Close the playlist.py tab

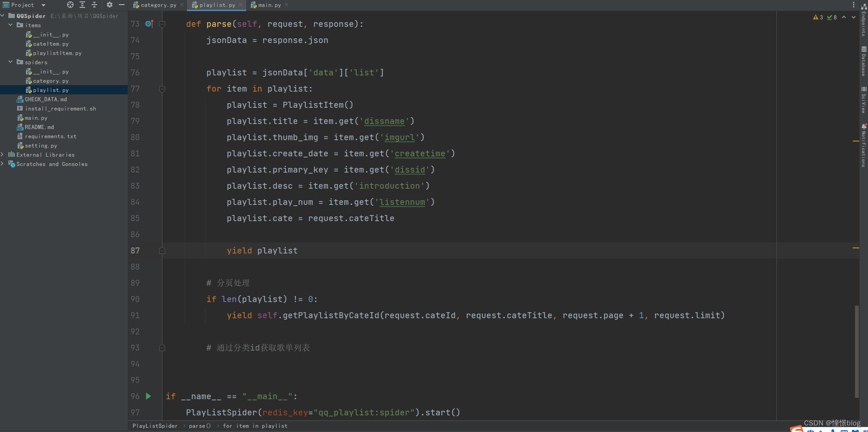tap(241, 5)
